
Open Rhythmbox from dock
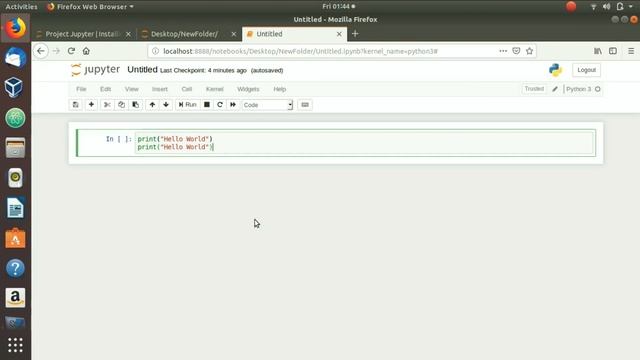point(15,178)
